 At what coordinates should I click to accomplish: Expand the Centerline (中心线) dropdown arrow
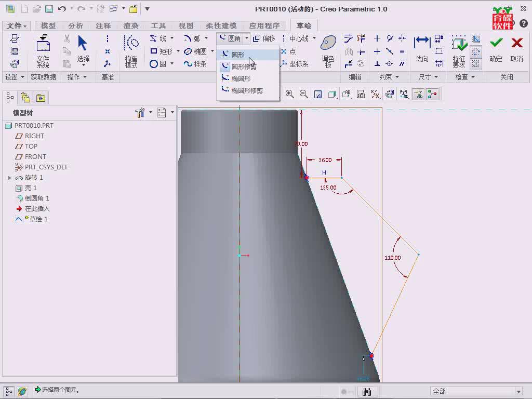click(x=314, y=38)
